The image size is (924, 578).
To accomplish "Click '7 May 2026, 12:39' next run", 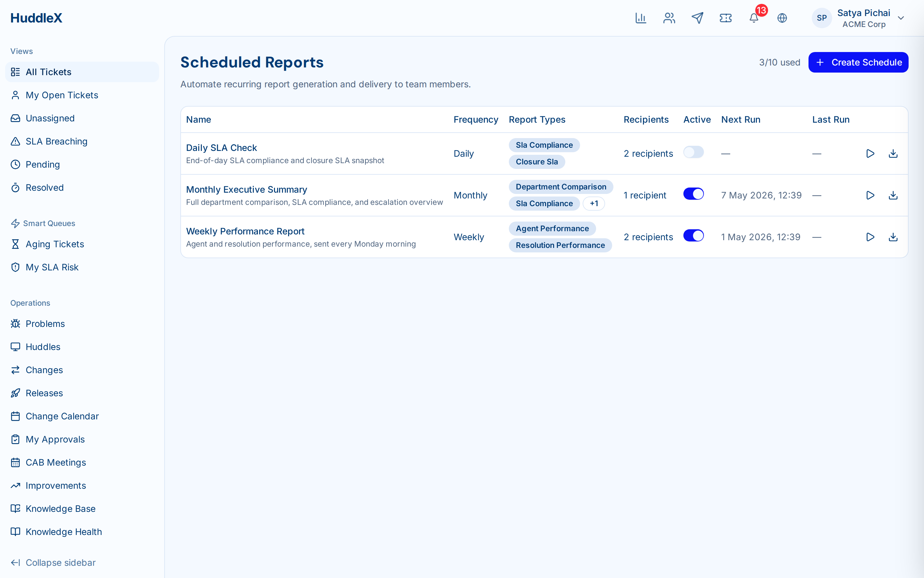I will [x=761, y=195].
